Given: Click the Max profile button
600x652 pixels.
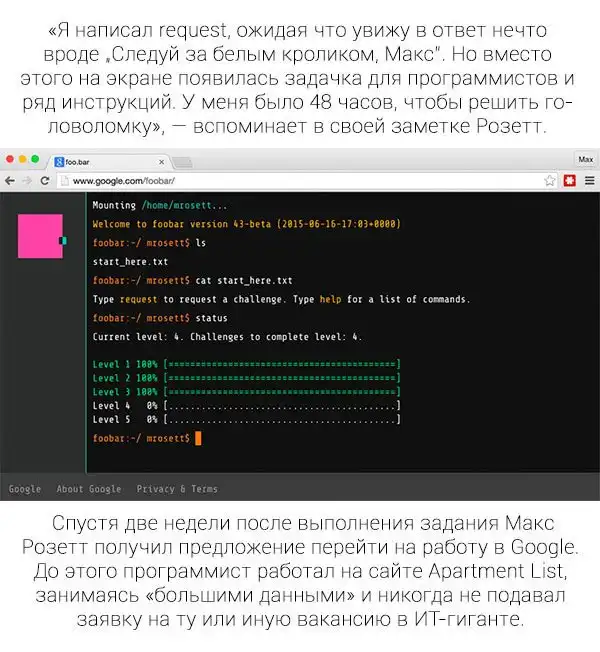Looking at the screenshot, I should click(x=585, y=159).
